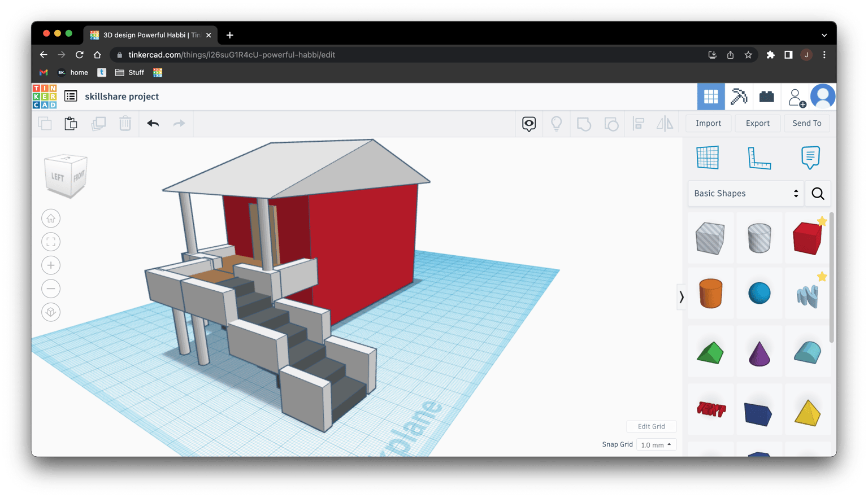Pick the red Text shape
The width and height of the screenshot is (868, 498).
pyautogui.click(x=711, y=409)
